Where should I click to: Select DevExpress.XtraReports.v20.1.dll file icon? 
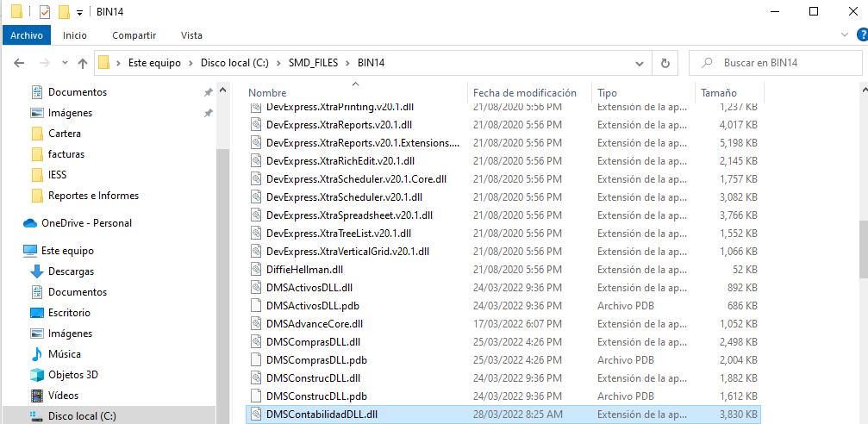pos(255,125)
